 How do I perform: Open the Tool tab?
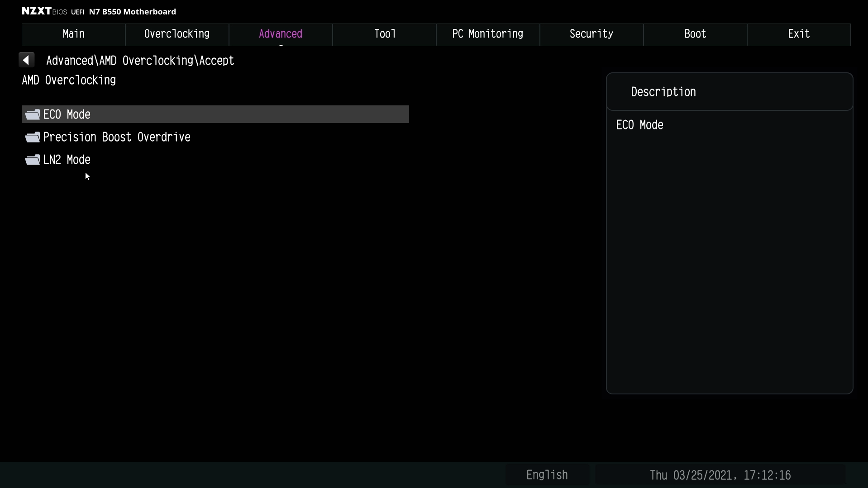[x=384, y=34]
